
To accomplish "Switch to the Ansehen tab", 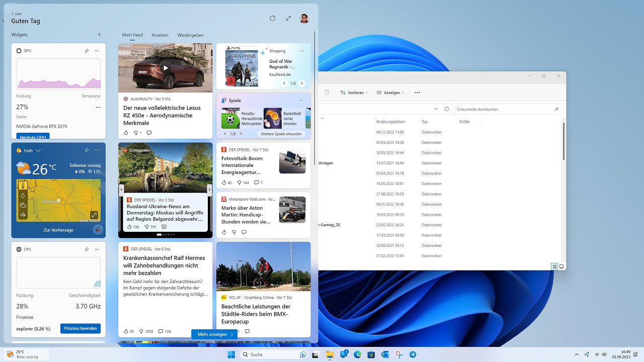I will [x=160, y=35].
